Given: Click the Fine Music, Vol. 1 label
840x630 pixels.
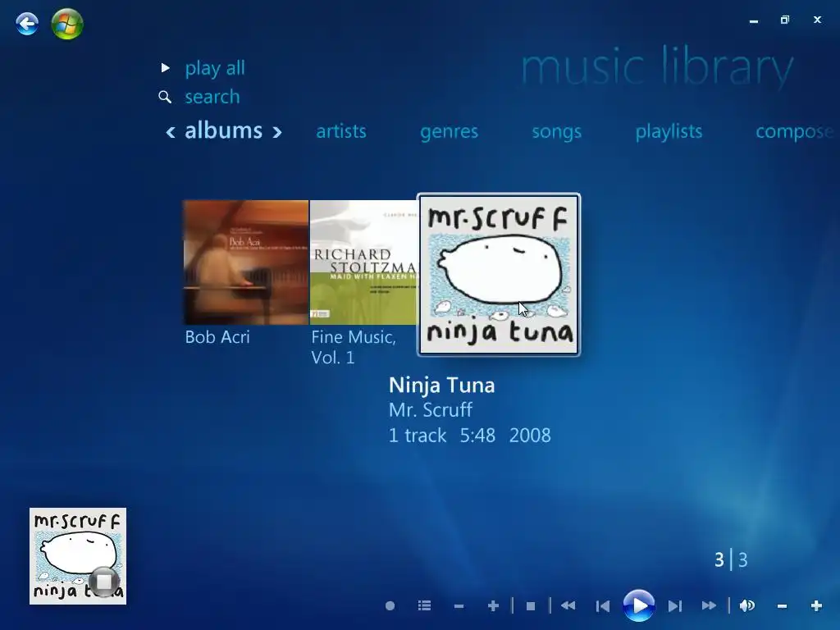Looking at the screenshot, I should [x=354, y=347].
